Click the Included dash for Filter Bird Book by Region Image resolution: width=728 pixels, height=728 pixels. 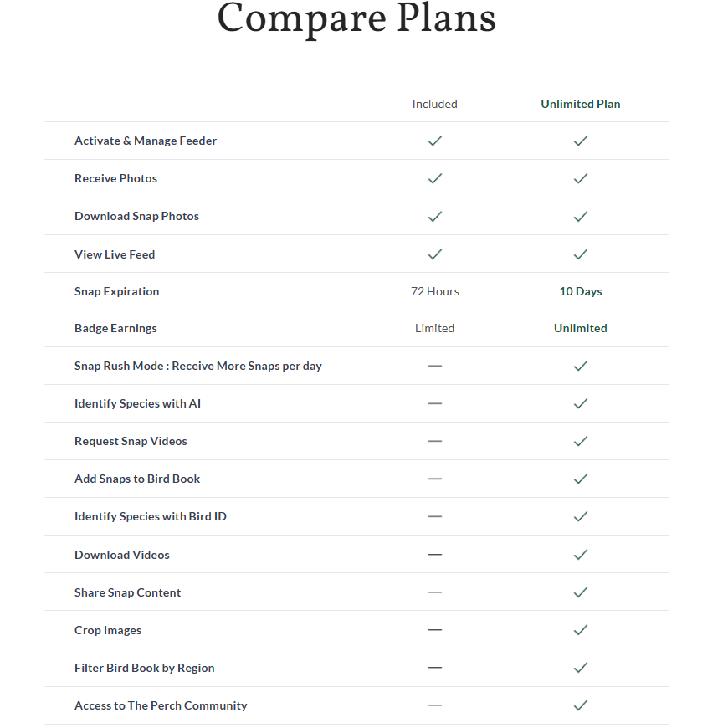click(x=434, y=668)
